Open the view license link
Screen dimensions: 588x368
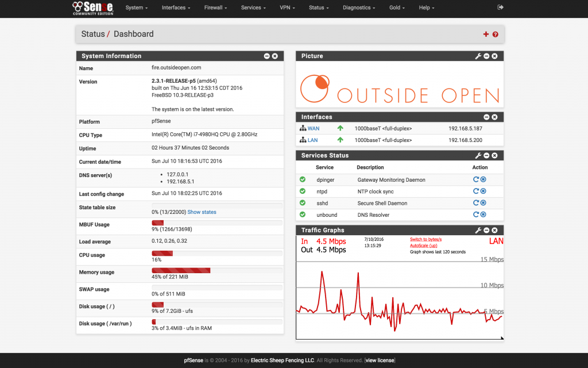point(380,361)
